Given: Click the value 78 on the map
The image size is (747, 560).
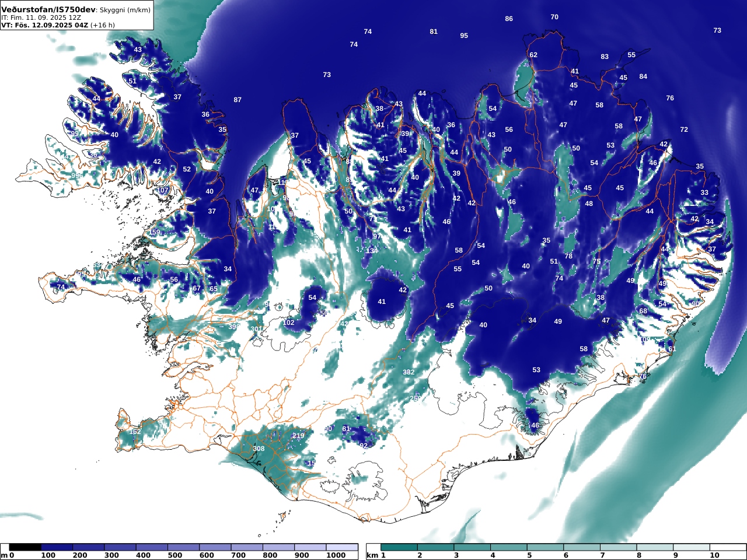Looking at the screenshot, I should click(x=568, y=256).
